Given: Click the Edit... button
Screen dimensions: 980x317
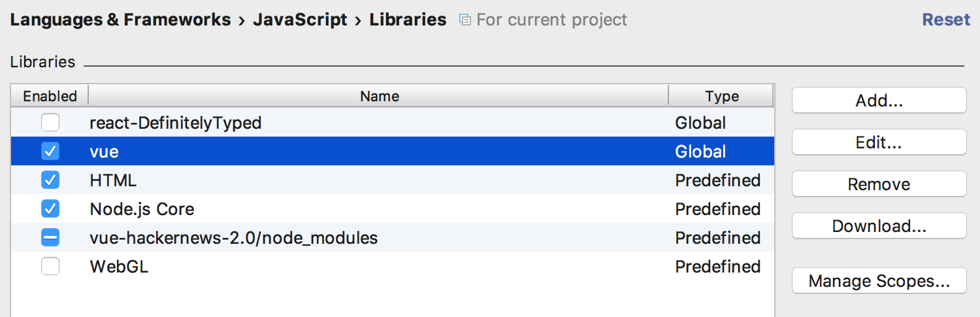Looking at the screenshot, I should 879,142.
